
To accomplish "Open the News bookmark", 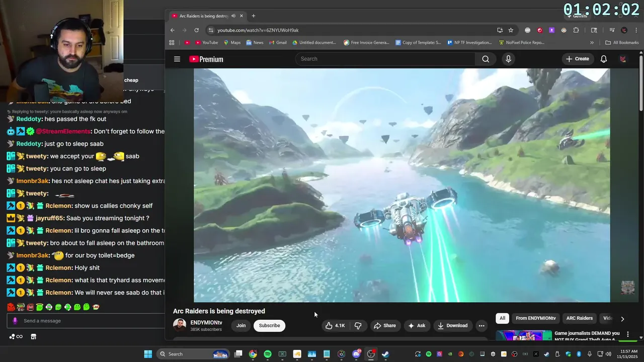I will [255, 43].
